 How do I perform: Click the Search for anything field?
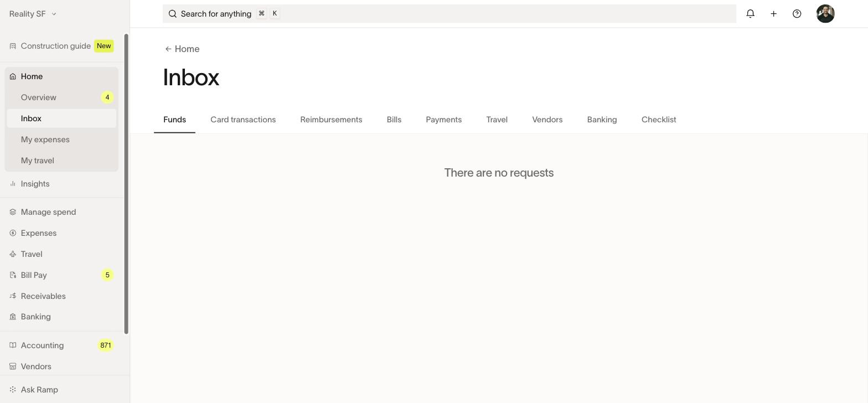pyautogui.click(x=449, y=14)
